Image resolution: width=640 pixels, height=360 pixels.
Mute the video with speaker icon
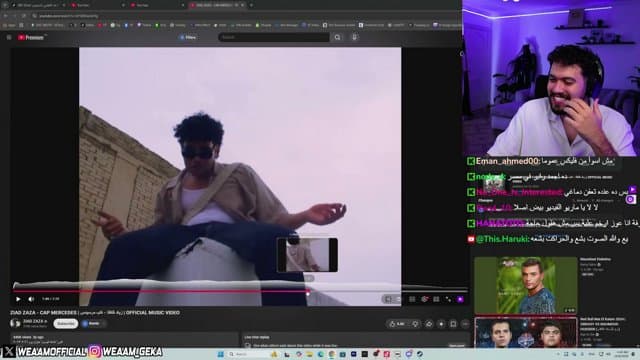[x=31, y=299]
